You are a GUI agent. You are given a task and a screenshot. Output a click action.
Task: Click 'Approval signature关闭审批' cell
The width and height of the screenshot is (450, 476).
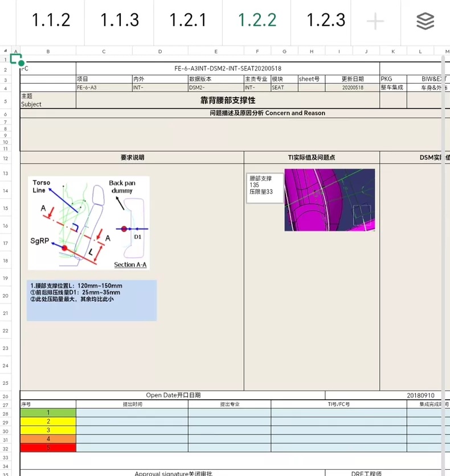(x=173, y=473)
